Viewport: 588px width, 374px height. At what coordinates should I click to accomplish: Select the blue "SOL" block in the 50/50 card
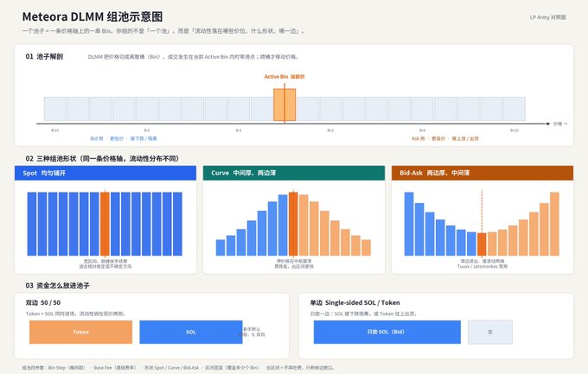(191, 332)
